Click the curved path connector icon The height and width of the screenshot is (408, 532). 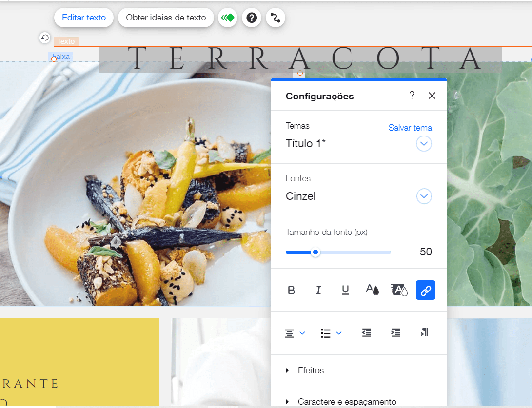275,18
